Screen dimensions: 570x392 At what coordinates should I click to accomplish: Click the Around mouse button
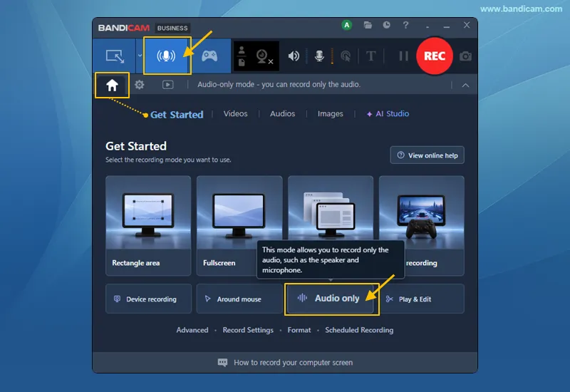pos(240,299)
